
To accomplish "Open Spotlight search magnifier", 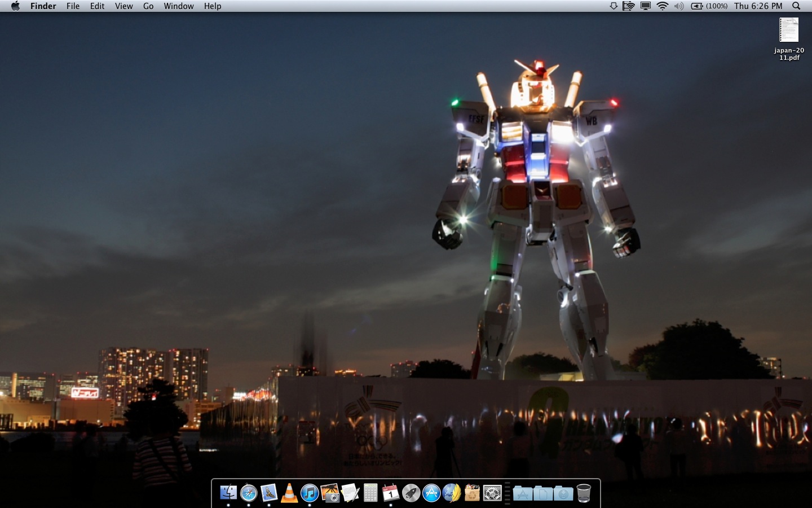I will click(796, 6).
